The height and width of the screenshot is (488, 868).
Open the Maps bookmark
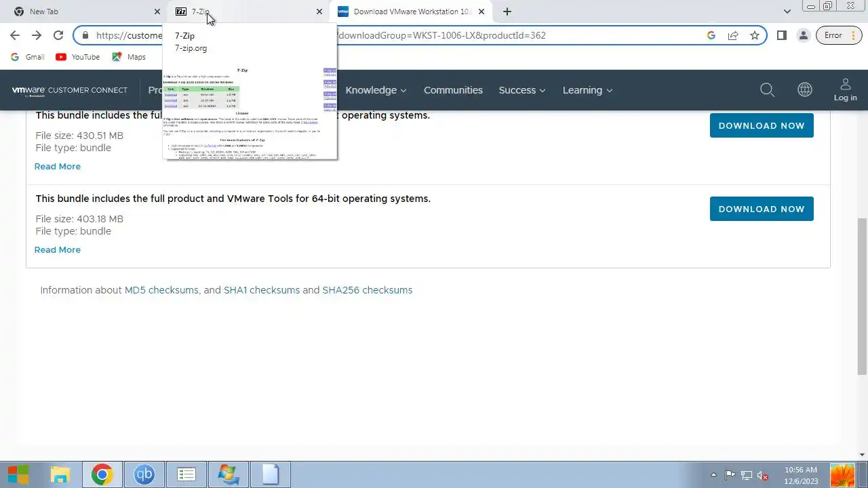pos(129,57)
